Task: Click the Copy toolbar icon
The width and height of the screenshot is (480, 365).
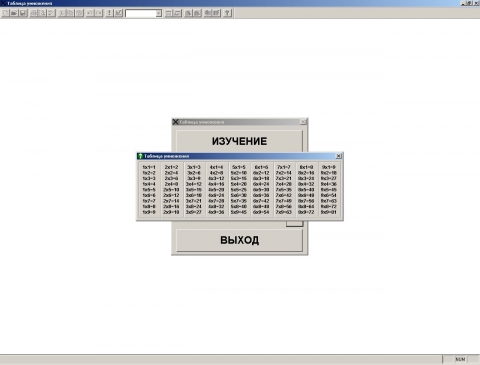Action: pos(70,13)
